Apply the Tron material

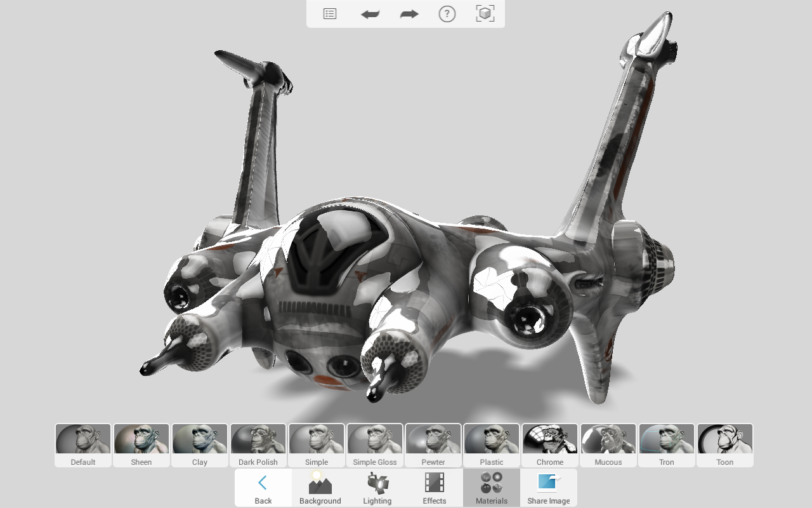[666, 444]
